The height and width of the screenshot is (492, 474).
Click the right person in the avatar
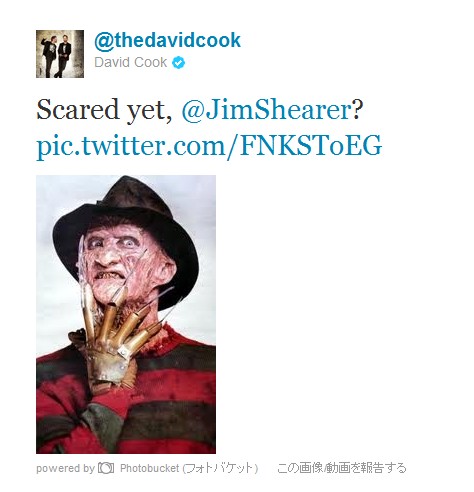coord(64,55)
